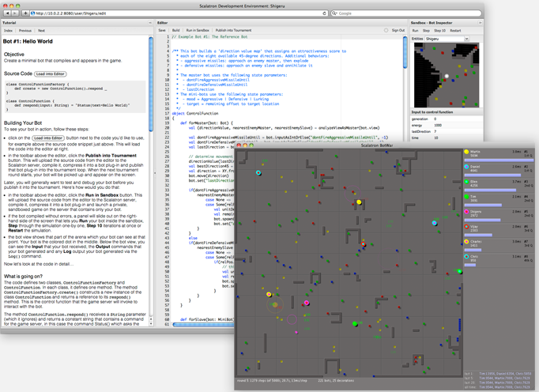Click the browser URL address field
Image resolution: width=539 pixels, height=392 pixels.
pyautogui.click(x=179, y=13)
